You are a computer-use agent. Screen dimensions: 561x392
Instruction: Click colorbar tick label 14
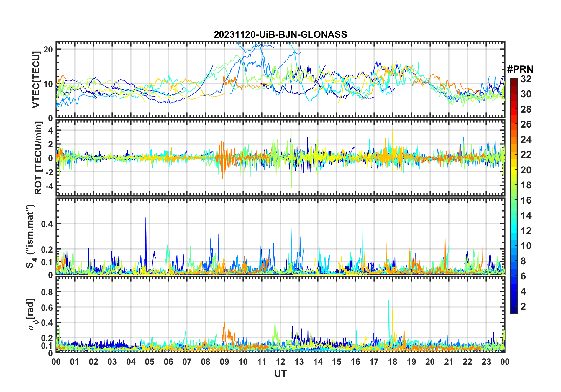[526, 215]
